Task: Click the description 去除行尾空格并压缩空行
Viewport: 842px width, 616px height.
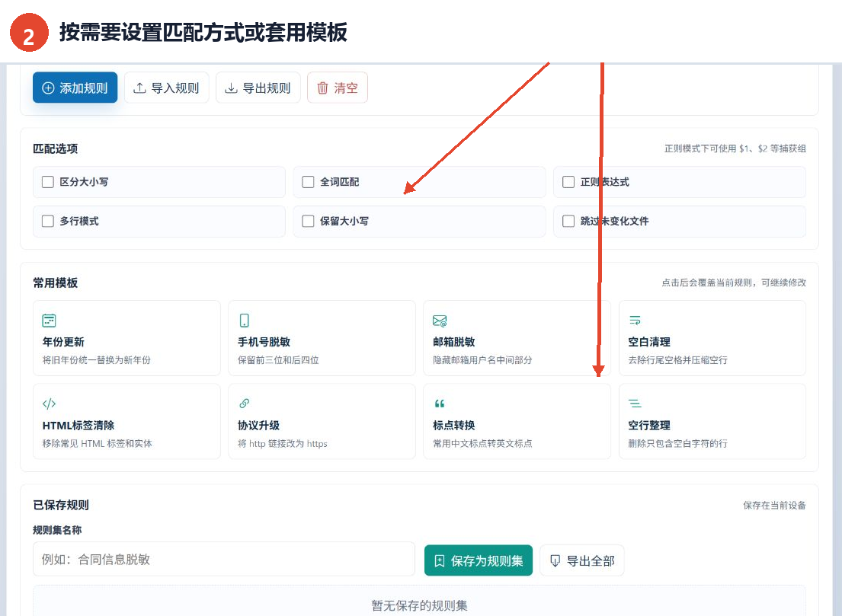Action: (x=677, y=360)
